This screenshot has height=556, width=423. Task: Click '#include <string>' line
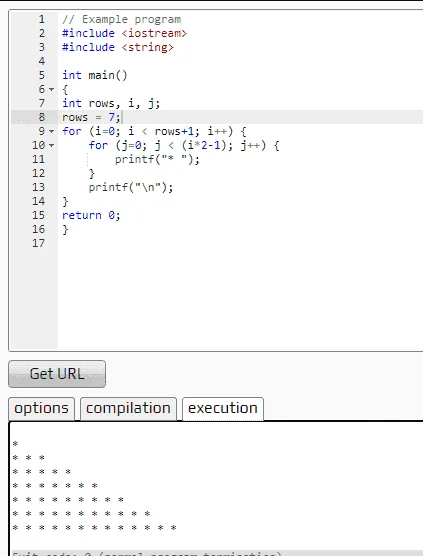pos(118,47)
